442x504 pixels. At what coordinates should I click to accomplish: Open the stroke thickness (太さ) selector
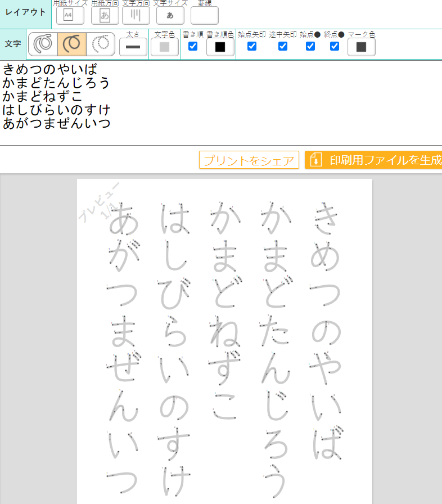(x=133, y=47)
